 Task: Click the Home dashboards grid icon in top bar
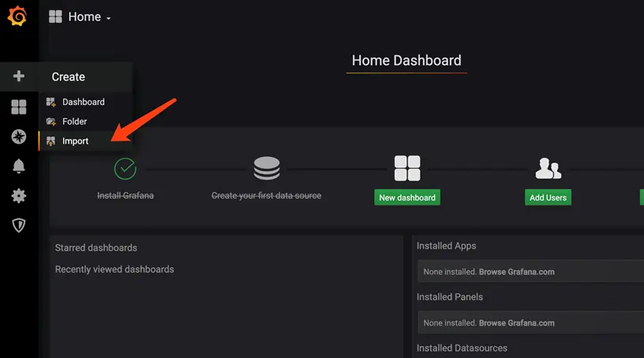(x=55, y=17)
